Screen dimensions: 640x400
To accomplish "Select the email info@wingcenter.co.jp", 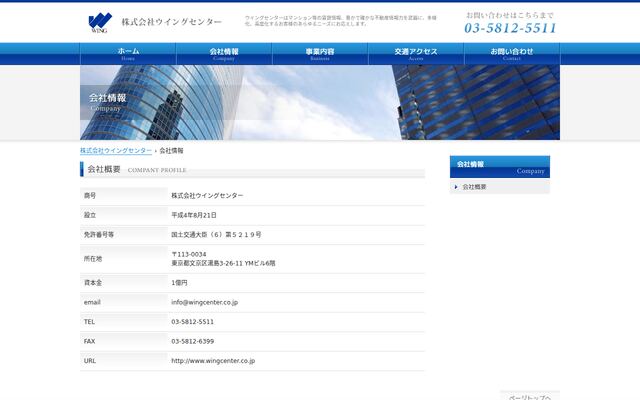I will point(204,302).
